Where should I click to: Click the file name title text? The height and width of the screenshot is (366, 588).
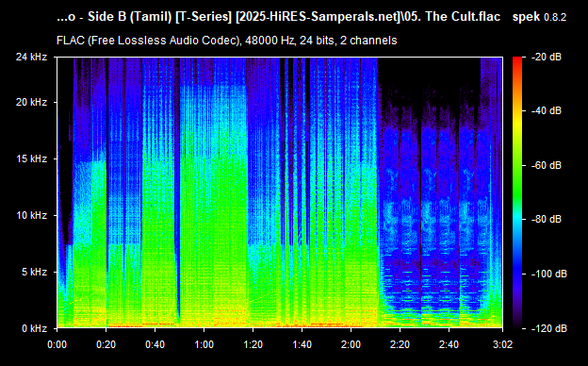pos(279,17)
